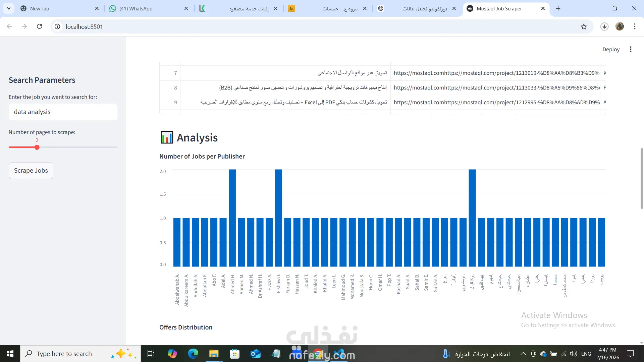
Task: Click the Elshawi I. bar in chart
Action: [x=278, y=218]
